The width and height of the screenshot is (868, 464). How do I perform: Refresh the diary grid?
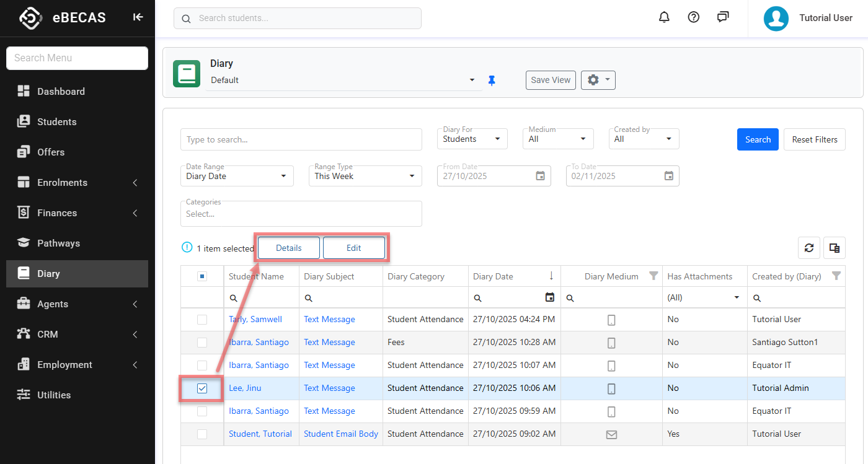[808, 248]
